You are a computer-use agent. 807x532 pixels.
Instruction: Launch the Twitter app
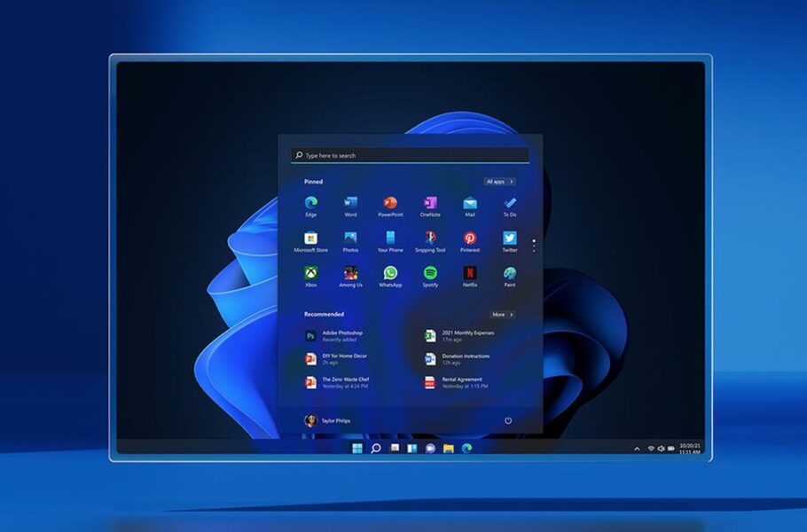point(510,242)
